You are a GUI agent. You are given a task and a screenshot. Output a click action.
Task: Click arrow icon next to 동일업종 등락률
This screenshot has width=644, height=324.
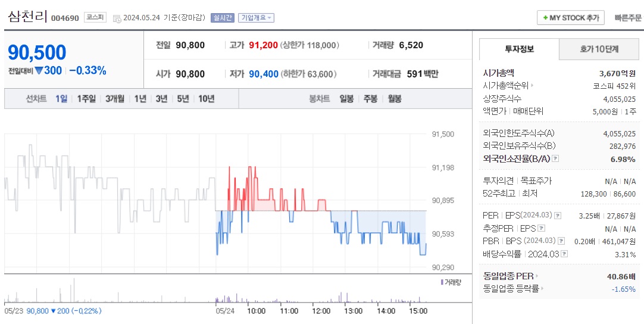tap(542, 289)
